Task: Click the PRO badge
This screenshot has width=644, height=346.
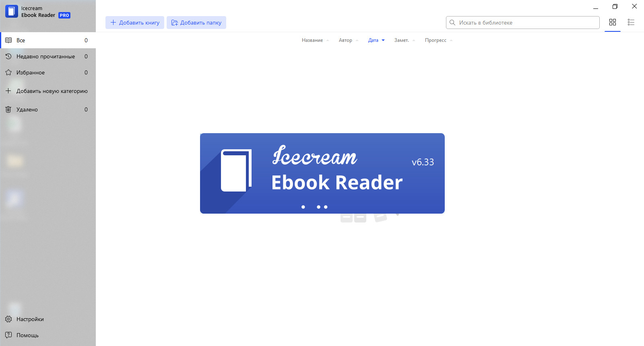Action: [x=64, y=15]
